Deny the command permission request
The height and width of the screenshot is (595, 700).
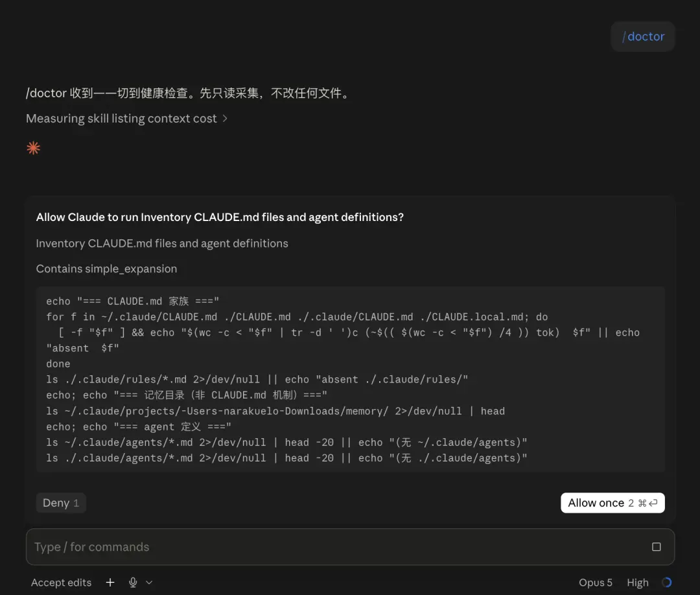61,503
